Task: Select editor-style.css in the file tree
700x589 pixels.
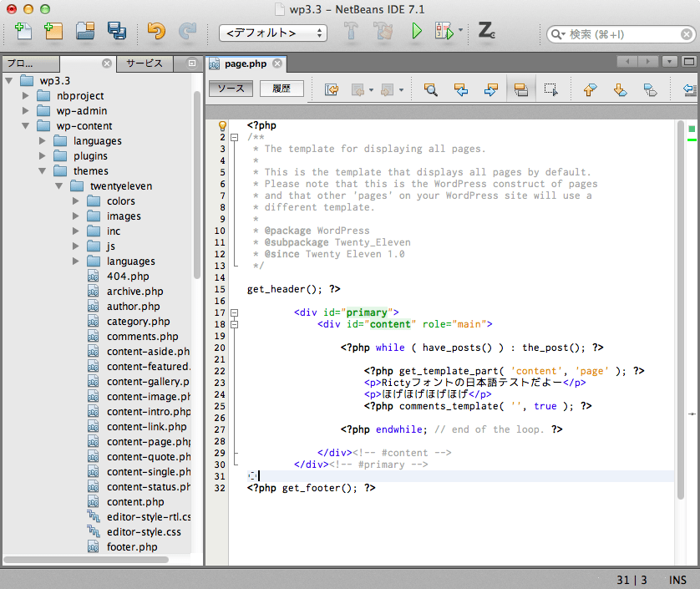Action: coord(144,532)
